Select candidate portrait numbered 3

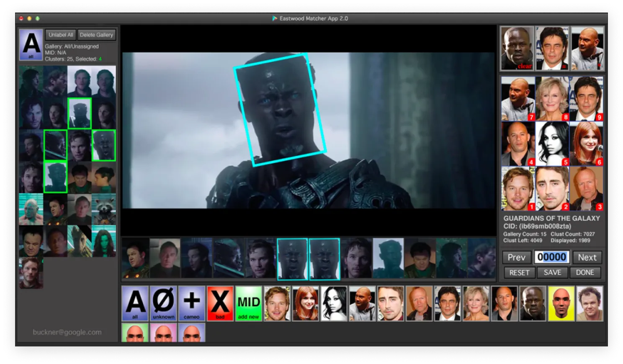point(586,188)
